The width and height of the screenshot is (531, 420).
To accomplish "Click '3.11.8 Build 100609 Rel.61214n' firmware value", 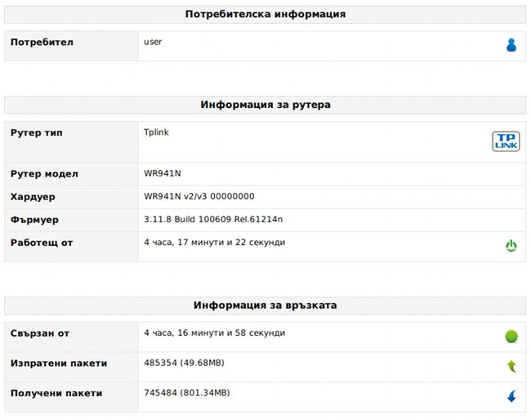I will pyautogui.click(x=213, y=220).
